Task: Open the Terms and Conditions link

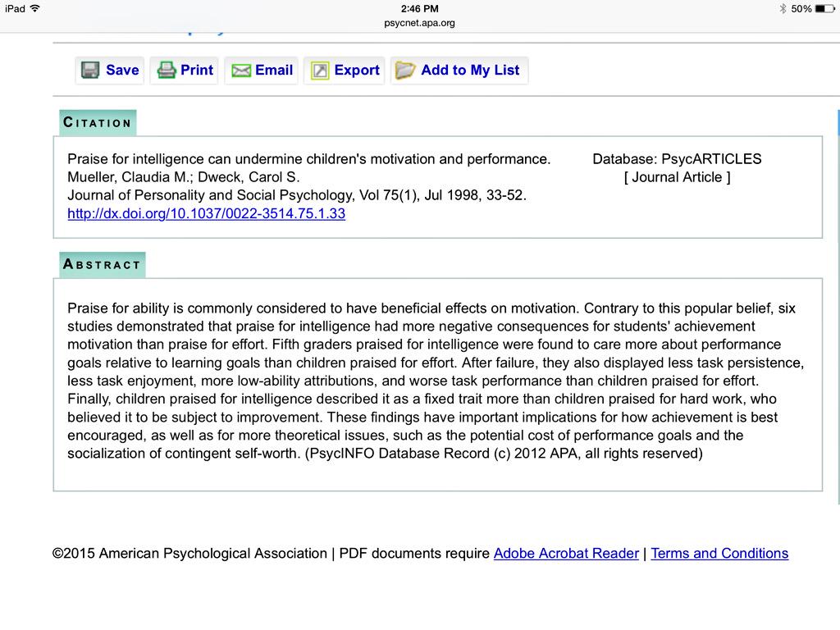Action: click(719, 554)
